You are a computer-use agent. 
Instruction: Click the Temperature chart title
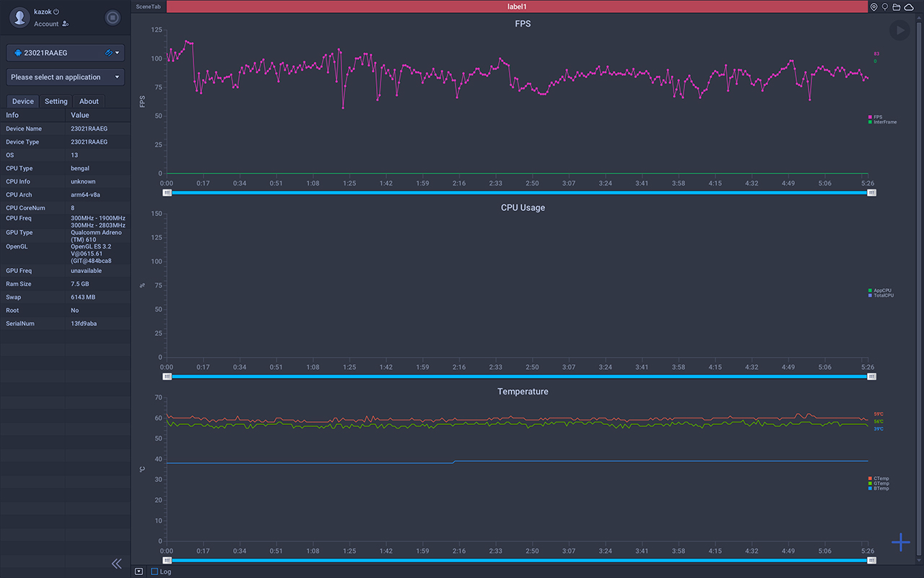(x=523, y=392)
